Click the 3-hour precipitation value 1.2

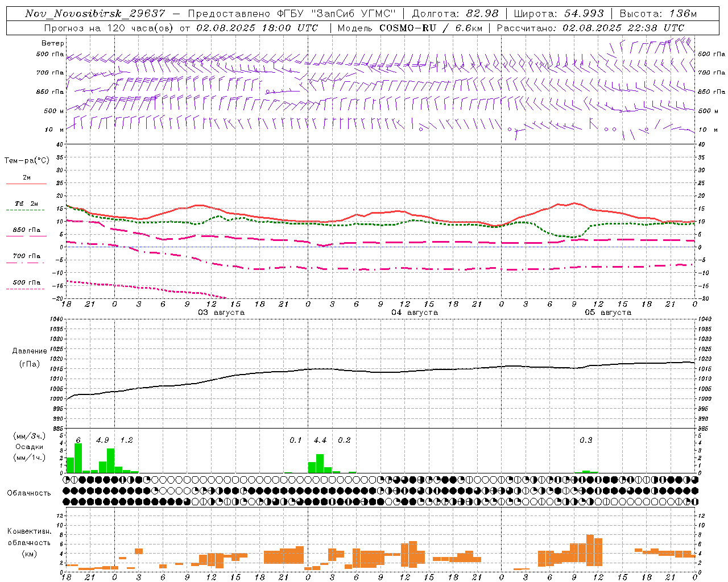point(126,440)
